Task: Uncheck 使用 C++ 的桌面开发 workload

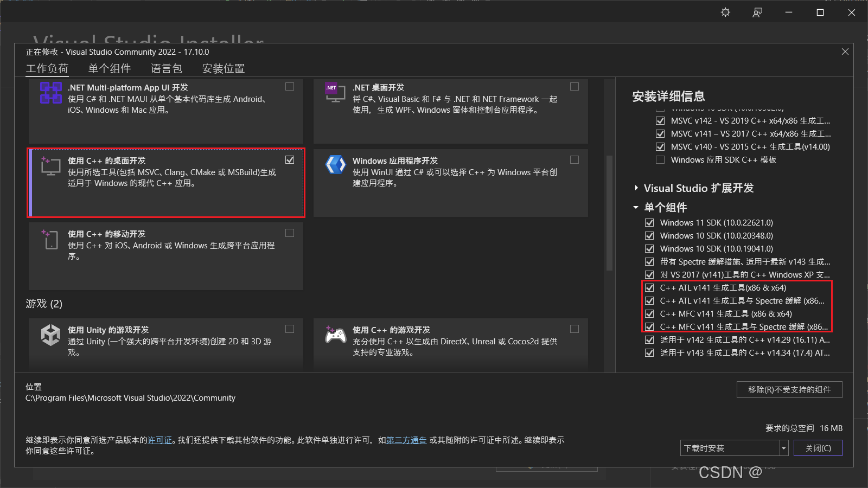Action: (x=290, y=159)
